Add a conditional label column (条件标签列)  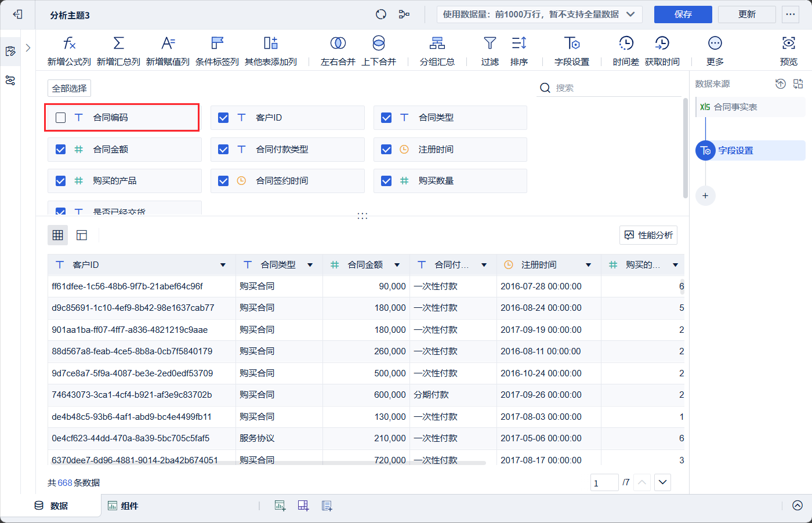[x=217, y=50]
